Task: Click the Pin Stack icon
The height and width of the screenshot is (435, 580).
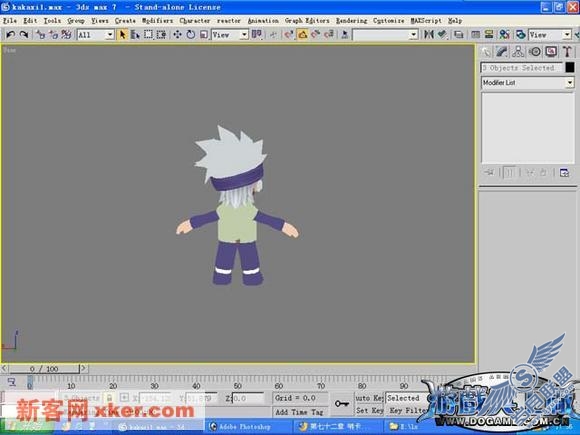Action: (x=489, y=172)
